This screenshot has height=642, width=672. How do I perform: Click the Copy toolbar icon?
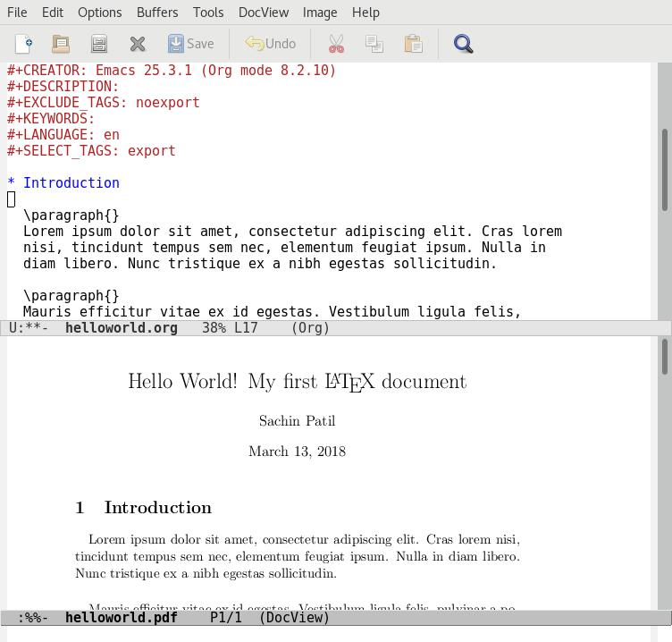374,44
